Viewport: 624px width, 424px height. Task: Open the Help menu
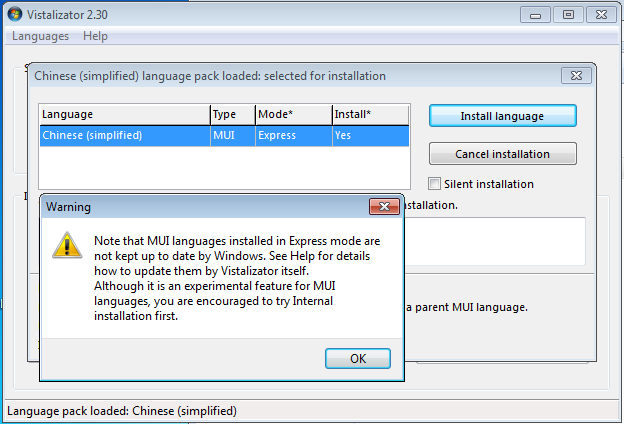pyautogui.click(x=95, y=36)
